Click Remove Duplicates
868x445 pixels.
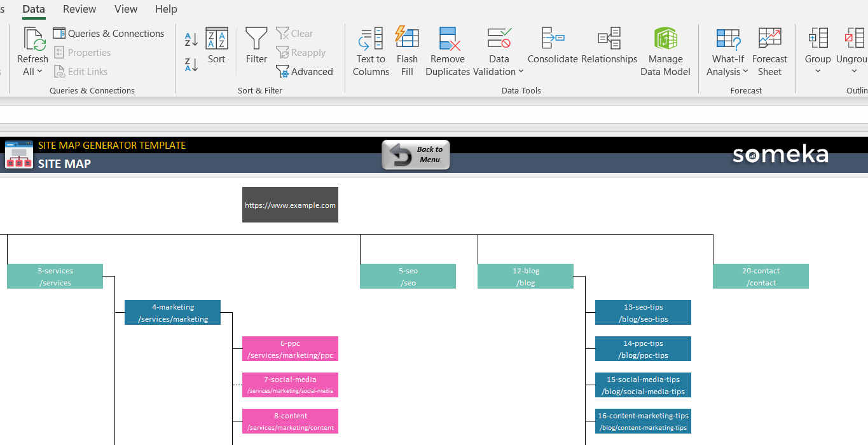coord(448,51)
